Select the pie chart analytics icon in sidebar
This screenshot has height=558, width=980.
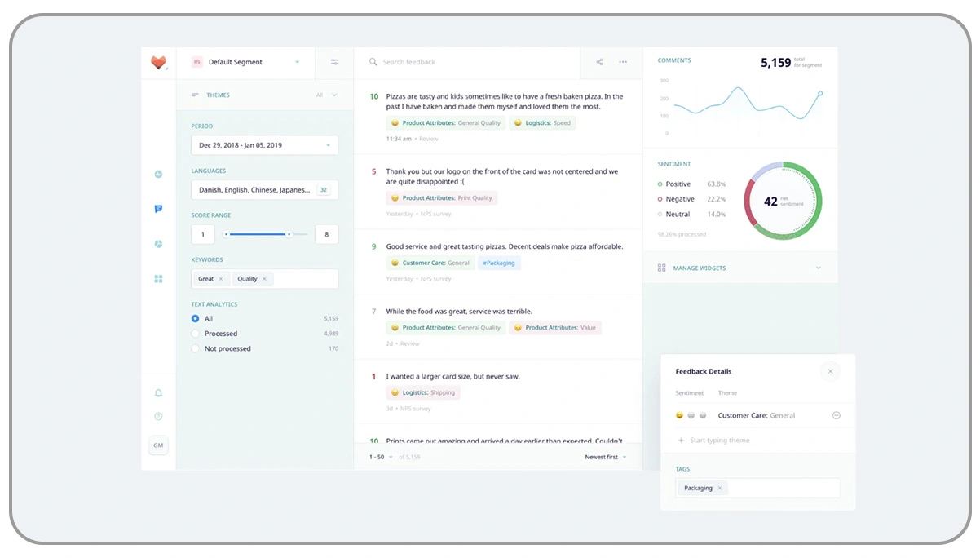pyautogui.click(x=159, y=243)
